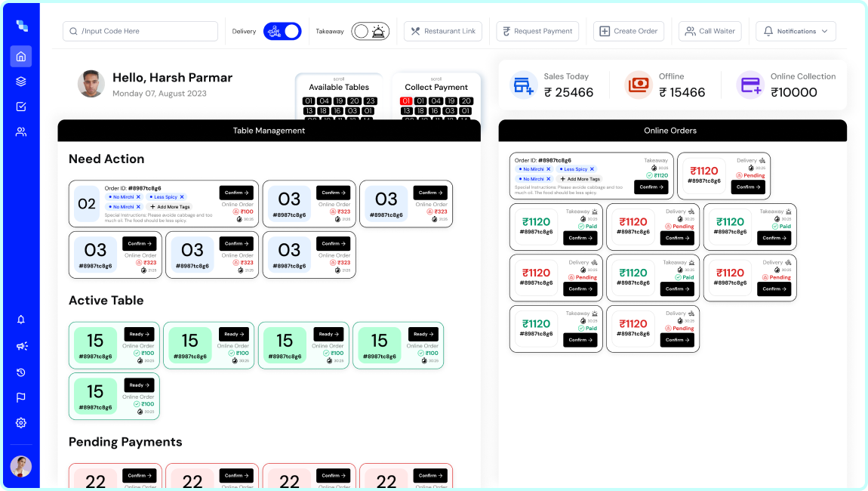Click the Offline cash icon
The height and width of the screenshot is (491, 868).
tap(639, 85)
